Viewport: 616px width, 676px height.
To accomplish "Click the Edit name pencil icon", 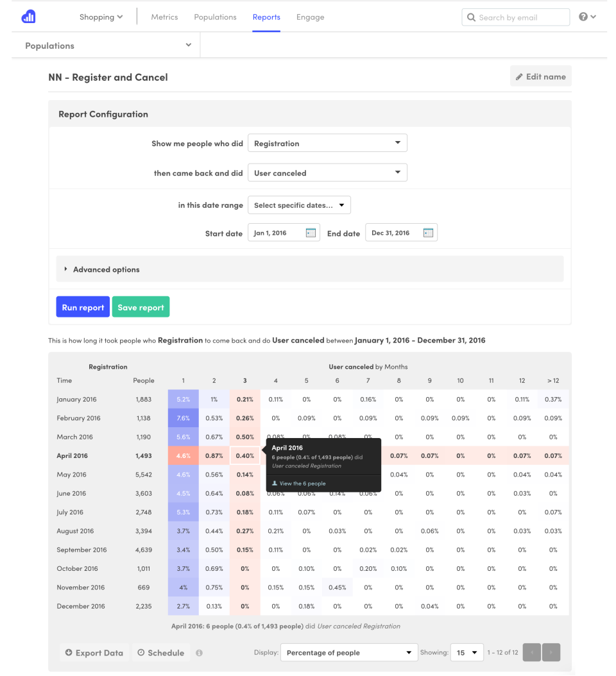I will (520, 76).
